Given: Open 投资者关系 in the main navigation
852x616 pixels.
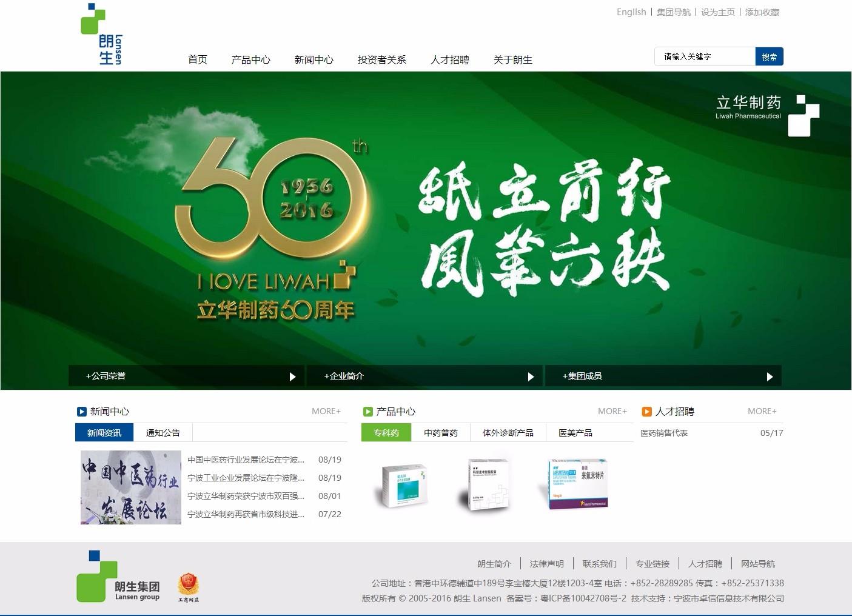Looking at the screenshot, I should [x=381, y=60].
